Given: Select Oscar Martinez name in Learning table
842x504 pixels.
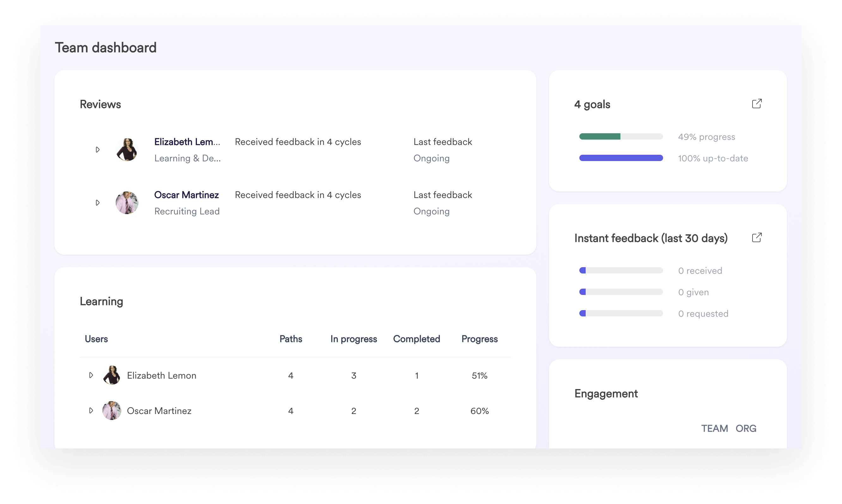Looking at the screenshot, I should pyautogui.click(x=159, y=411).
